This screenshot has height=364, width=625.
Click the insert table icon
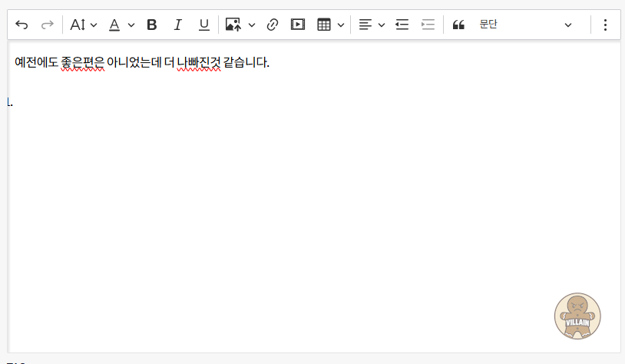click(x=324, y=25)
